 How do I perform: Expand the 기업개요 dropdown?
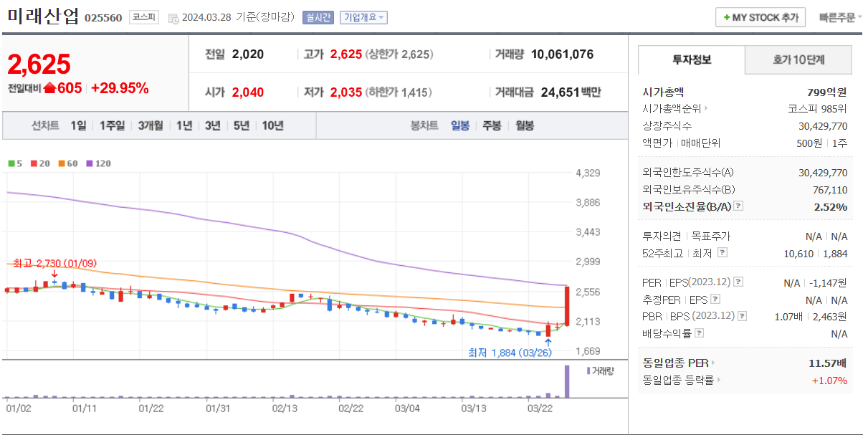[363, 17]
